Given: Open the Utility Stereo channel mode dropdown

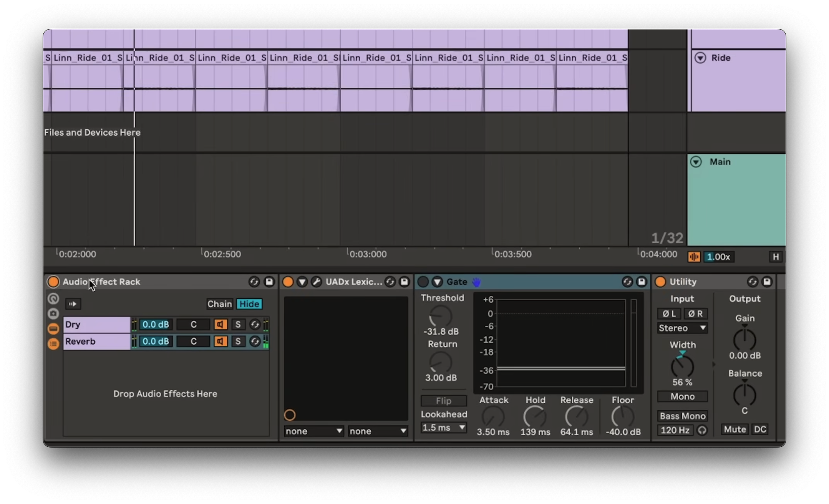Looking at the screenshot, I should [x=682, y=328].
